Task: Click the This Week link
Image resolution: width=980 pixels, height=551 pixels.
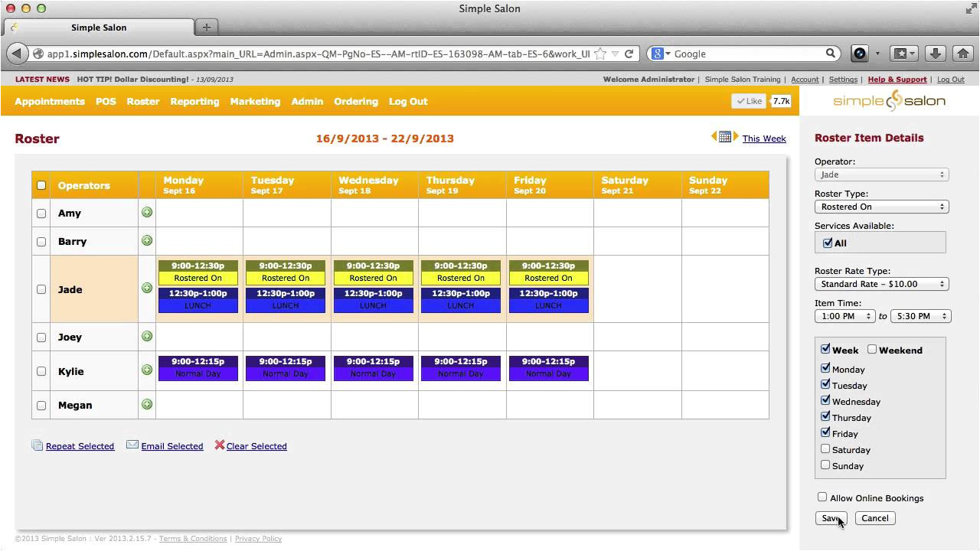Action: click(x=764, y=139)
